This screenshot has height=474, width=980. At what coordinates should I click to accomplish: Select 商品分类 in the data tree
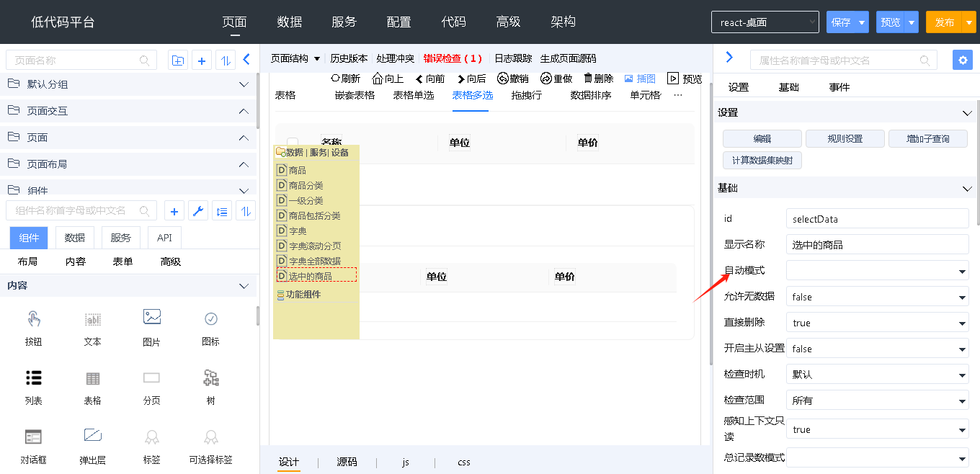pyautogui.click(x=306, y=185)
